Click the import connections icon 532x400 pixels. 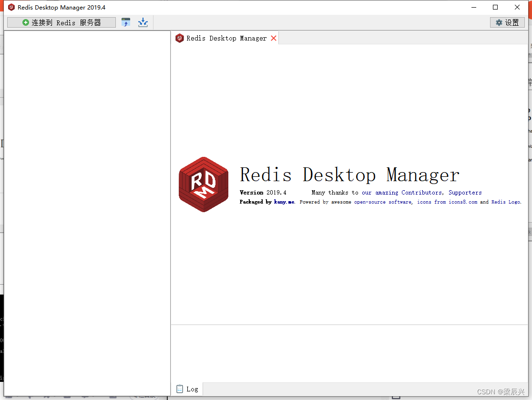[126, 22]
